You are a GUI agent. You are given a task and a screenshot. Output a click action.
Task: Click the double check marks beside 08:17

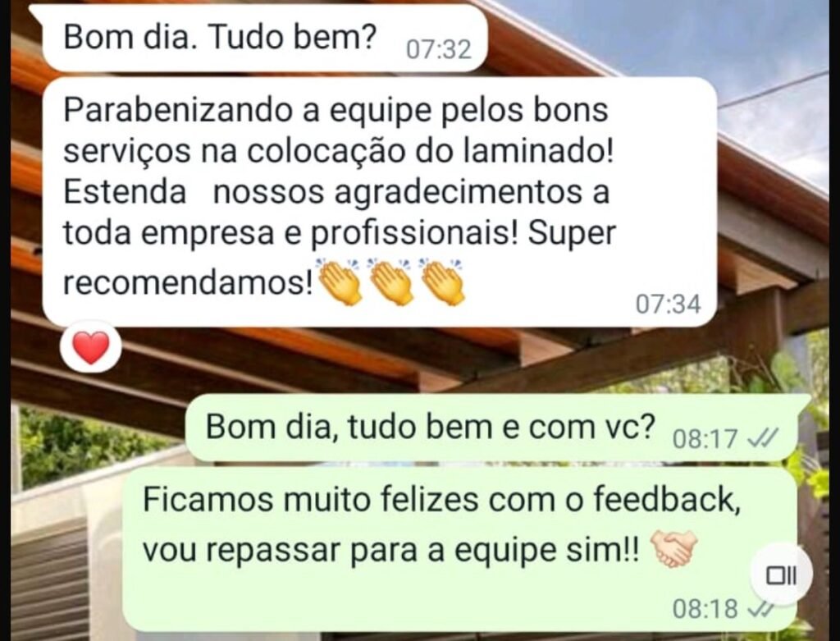click(762, 439)
